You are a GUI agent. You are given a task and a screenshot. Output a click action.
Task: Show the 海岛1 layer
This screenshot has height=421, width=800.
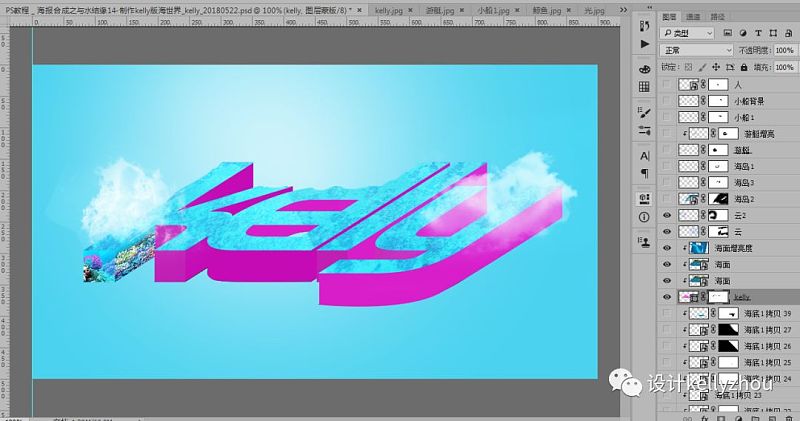coord(666,166)
